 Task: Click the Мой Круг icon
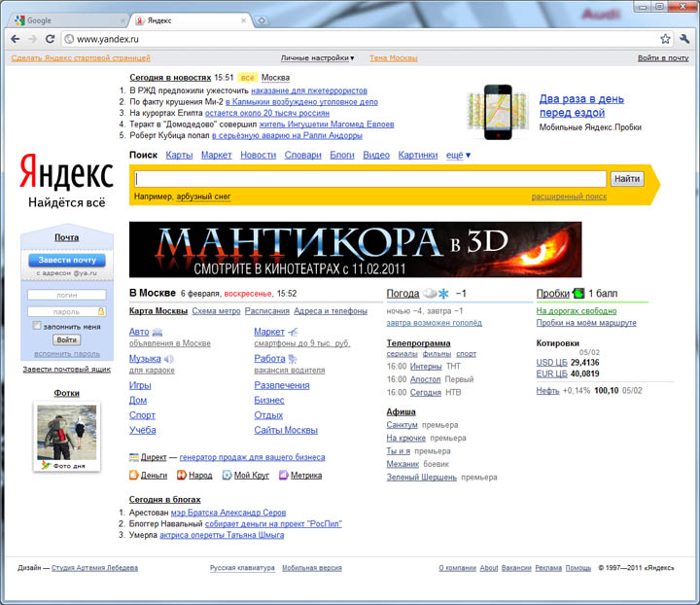[x=227, y=475]
